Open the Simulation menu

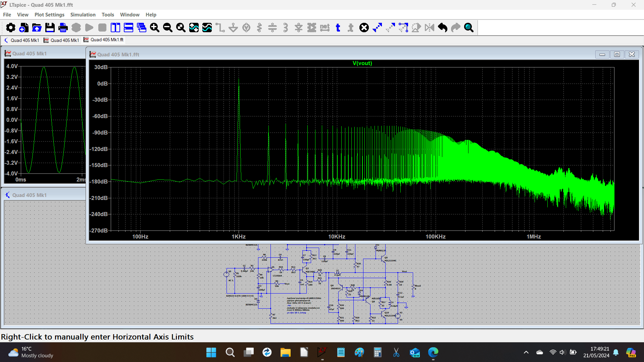pyautogui.click(x=83, y=15)
